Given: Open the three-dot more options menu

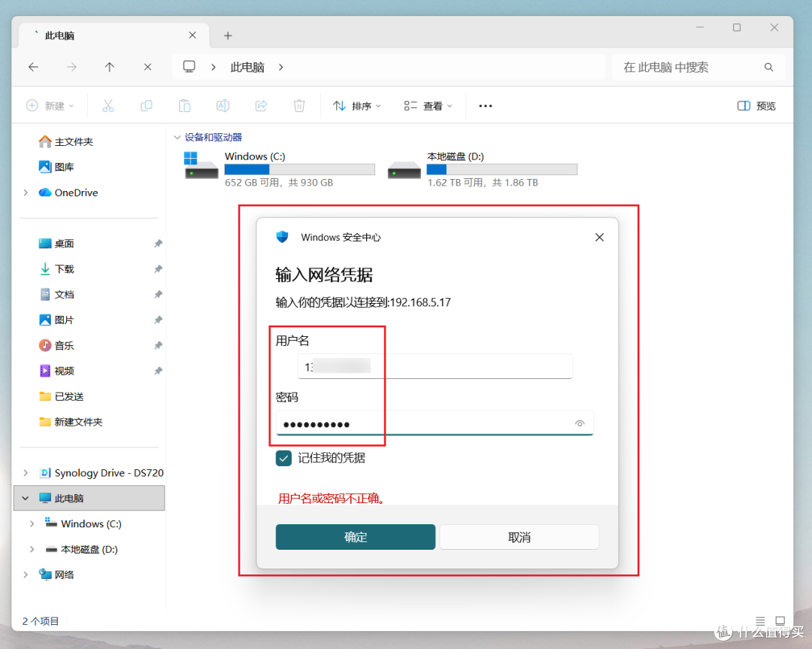Looking at the screenshot, I should [485, 106].
